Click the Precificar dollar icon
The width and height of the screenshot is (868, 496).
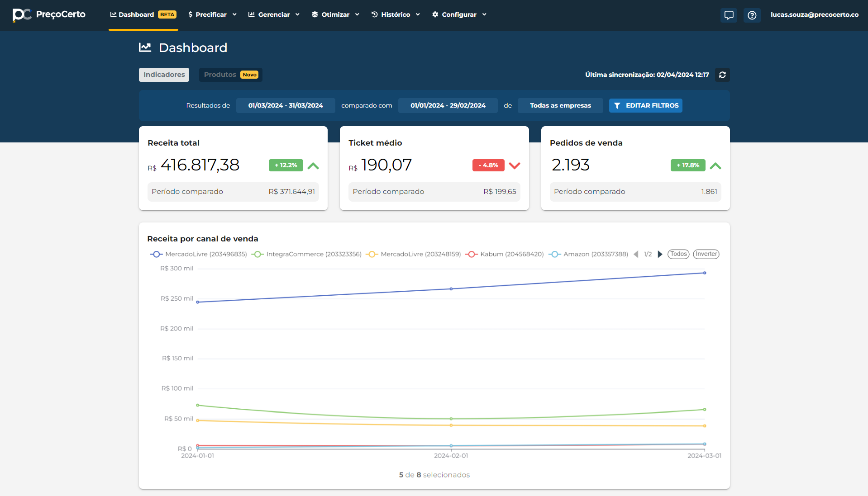191,14
